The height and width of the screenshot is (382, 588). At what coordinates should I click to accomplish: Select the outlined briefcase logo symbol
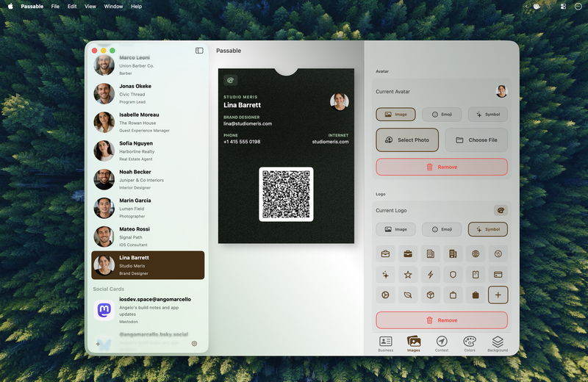[x=385, y=253]
